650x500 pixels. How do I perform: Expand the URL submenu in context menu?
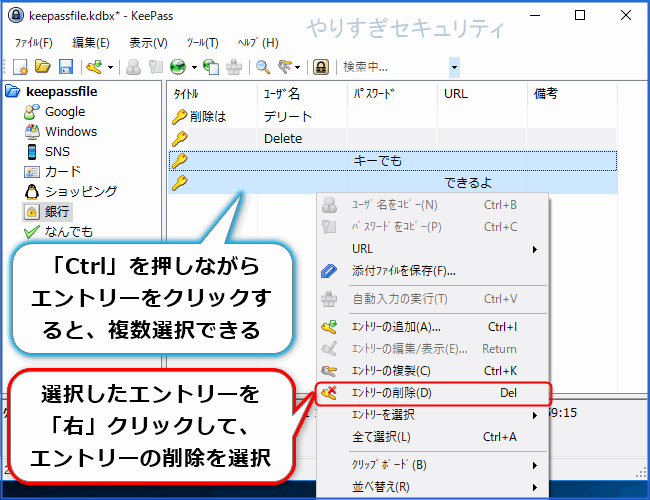[433, 249]
